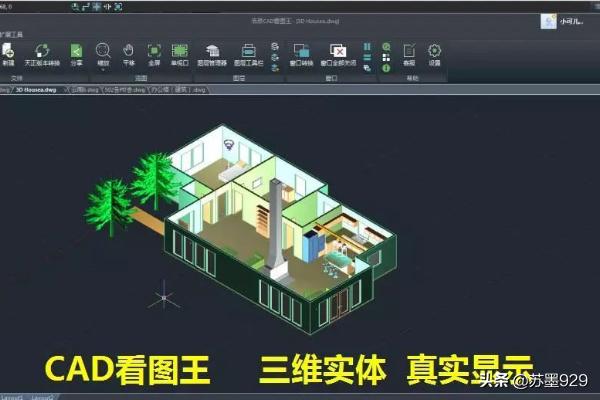The width and height of the screenshot is (600, 400).
Task: Click the bottom small layer-stack icon
Action: pyautogui.click(x=275, y=68)
